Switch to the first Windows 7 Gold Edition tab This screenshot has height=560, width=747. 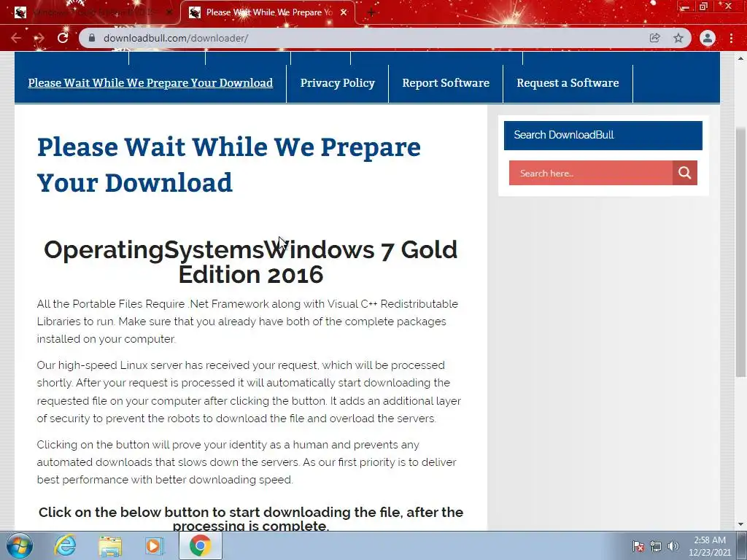92,12
